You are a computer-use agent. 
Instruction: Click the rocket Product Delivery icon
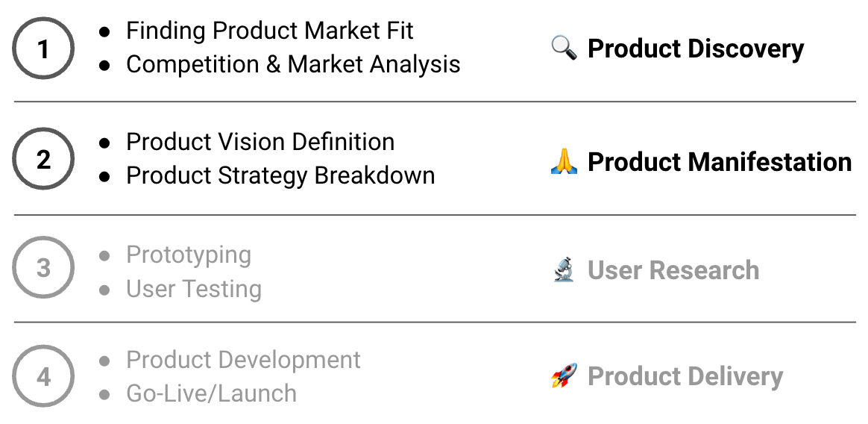click(564, 376)
